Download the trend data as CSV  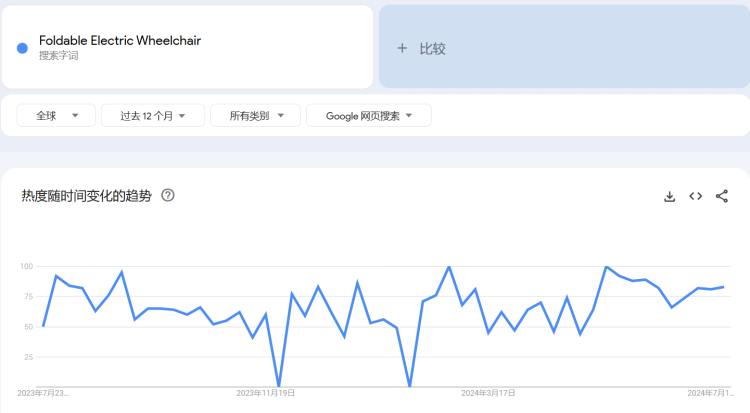[x=670, y=196]
